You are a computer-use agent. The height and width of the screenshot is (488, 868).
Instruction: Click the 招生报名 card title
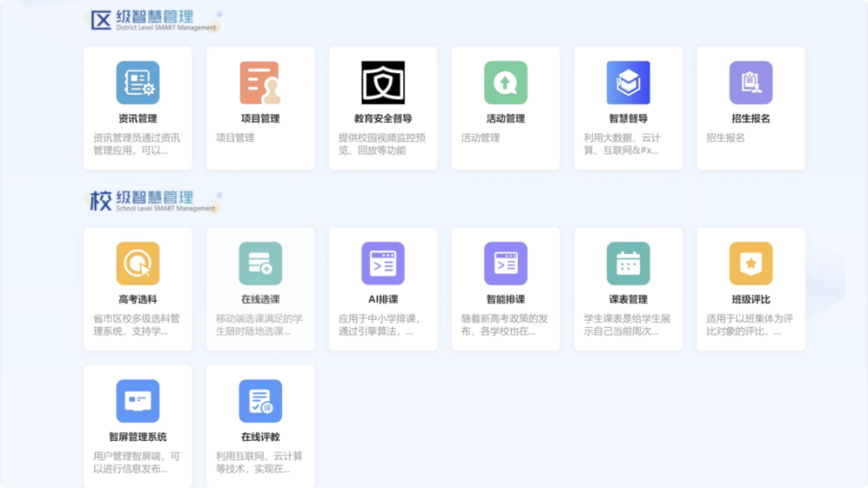[750, 118]
